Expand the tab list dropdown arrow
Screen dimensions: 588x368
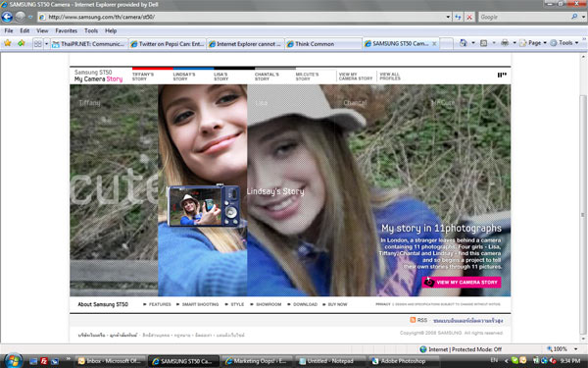coord(46,44)
